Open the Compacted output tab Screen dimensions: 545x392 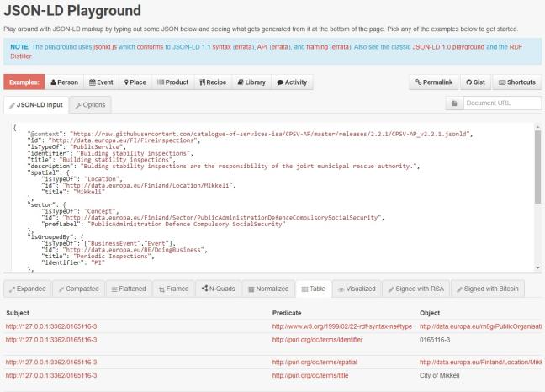tap(78, 289)
